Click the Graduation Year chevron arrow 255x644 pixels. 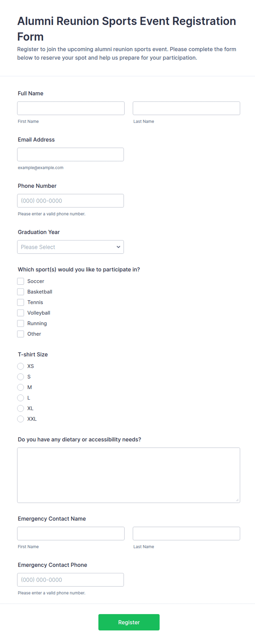118,247
